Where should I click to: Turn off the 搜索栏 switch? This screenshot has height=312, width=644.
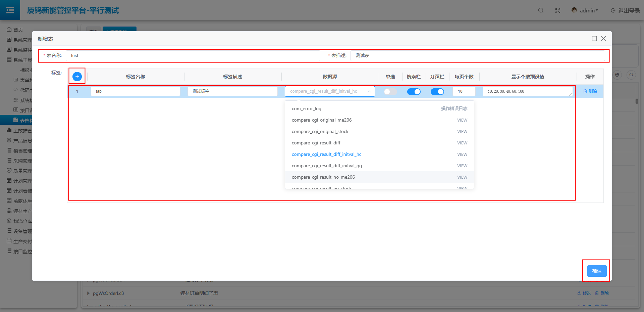[414, 92]
